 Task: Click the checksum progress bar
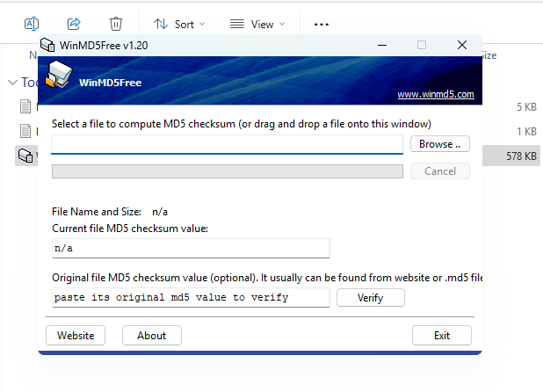point(228,171)
